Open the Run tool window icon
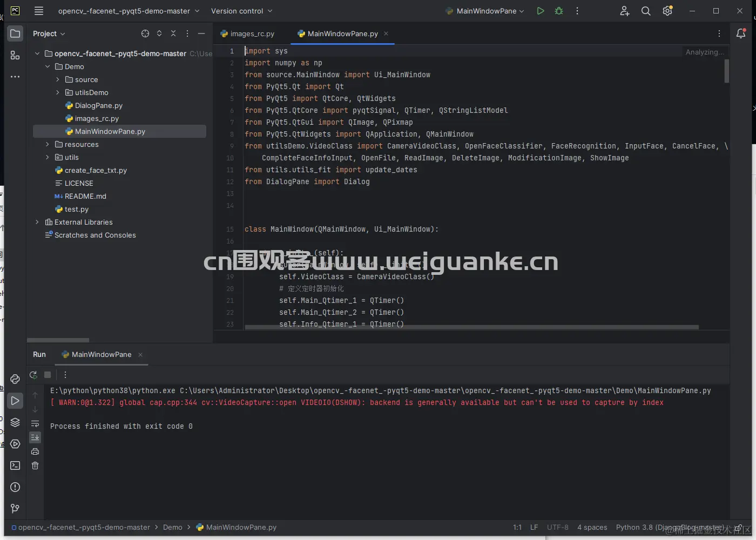 tap(15, 401)
